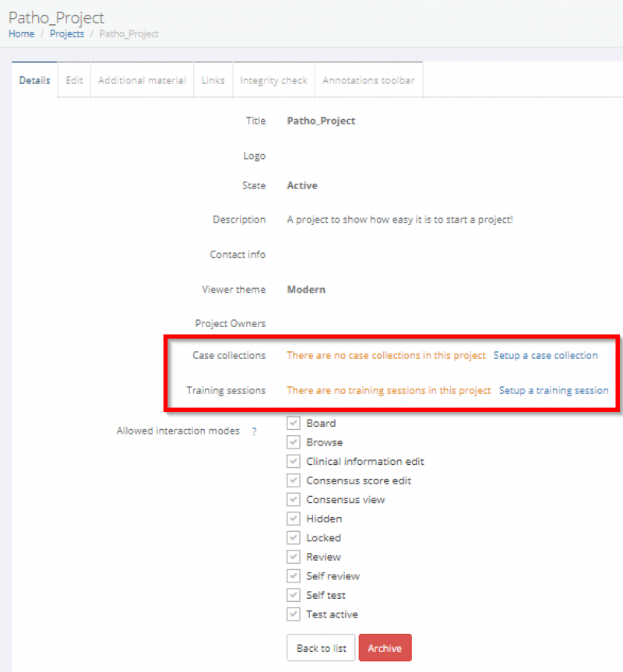Go to Integrity check tab
623x672 pixels.
click(x=273, y=80)
